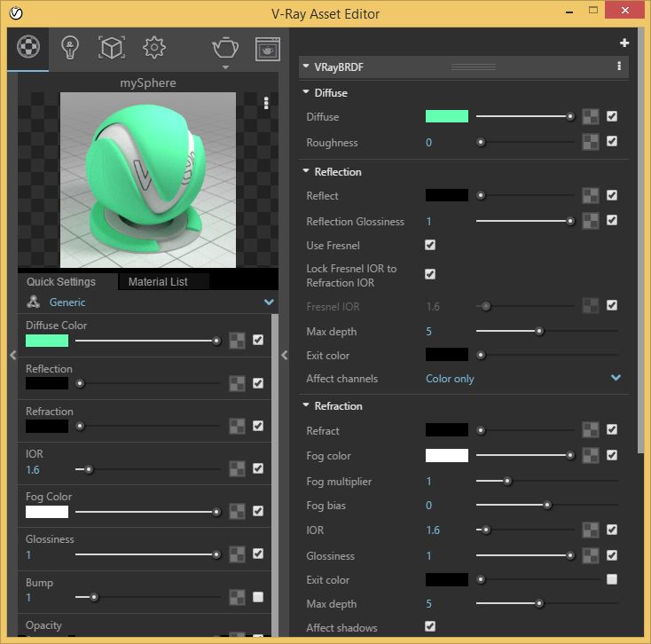This screenshot has width=651, height=644.
Task: Click the Fog color texture slot icon
Action: (591, 455)
